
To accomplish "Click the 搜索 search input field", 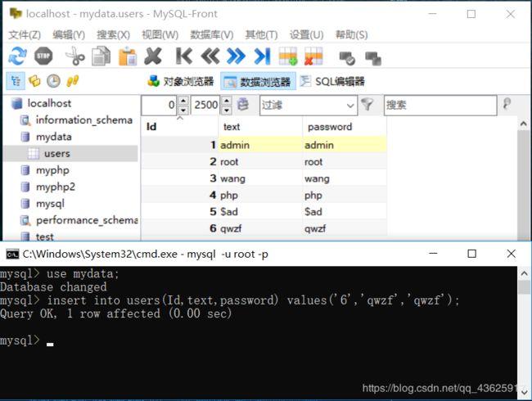I will pos(440,106).
